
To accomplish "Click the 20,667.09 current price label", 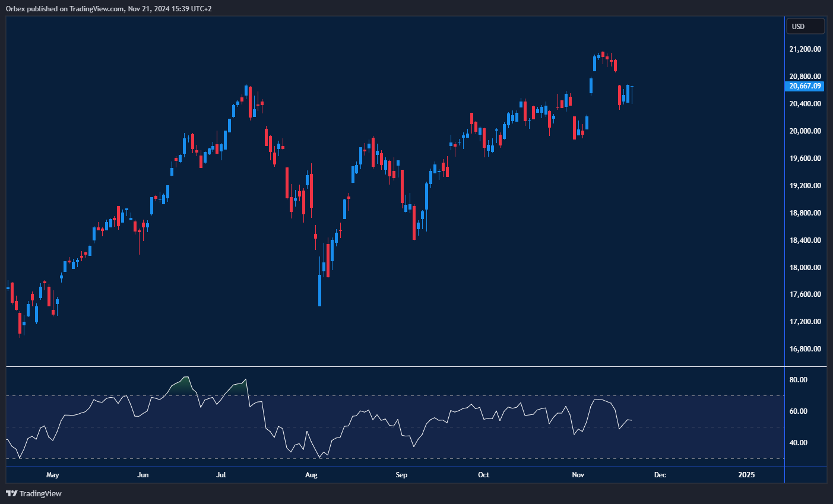I will (x=805, y=86).
